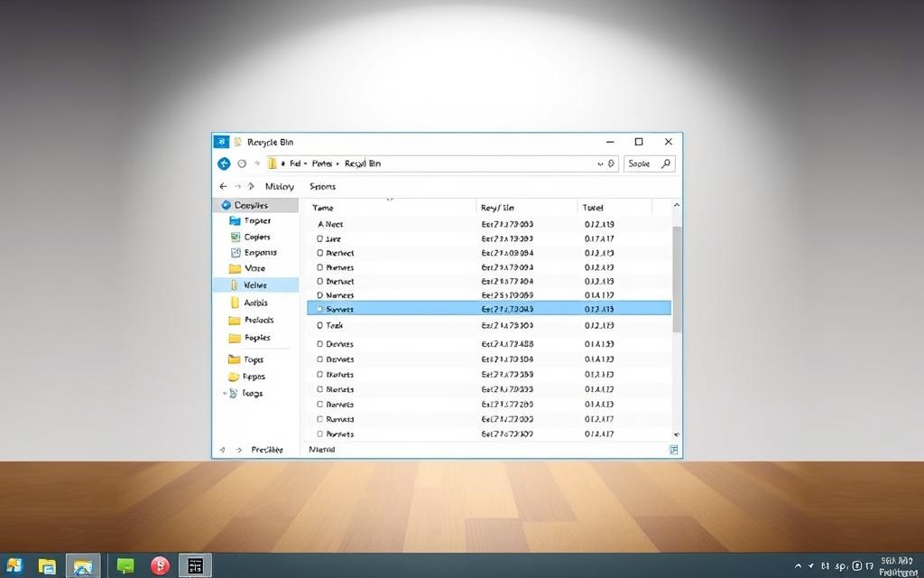
Task: Open recent locations clock icon
Action: [242, 163]
